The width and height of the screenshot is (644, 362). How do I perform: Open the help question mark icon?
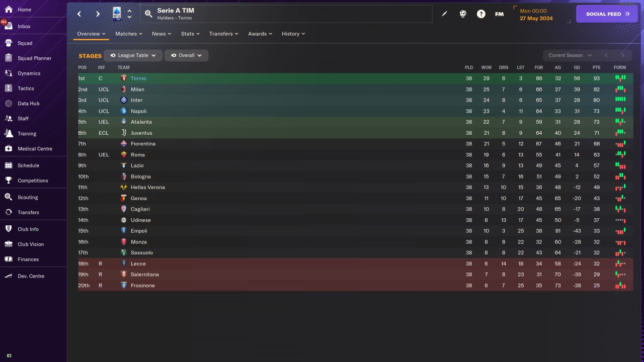[x=481, y=14]
